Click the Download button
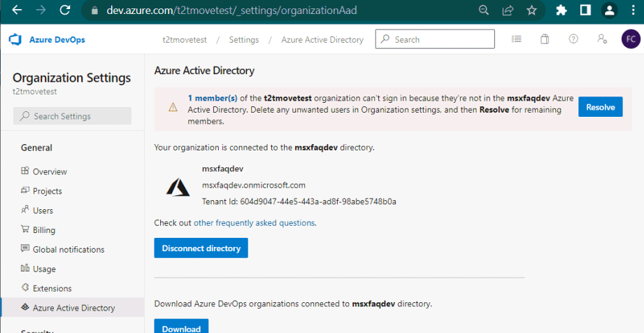 click(181, 327)
